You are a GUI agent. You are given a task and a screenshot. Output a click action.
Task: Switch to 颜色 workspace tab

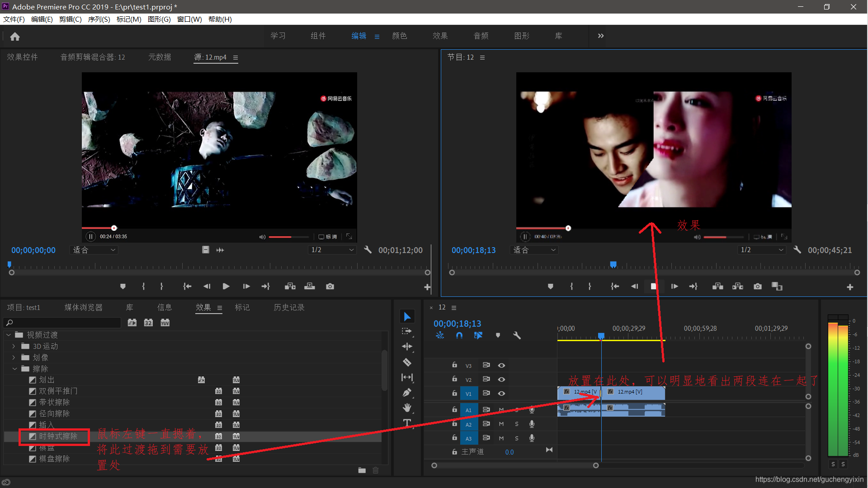pos(400,36)
